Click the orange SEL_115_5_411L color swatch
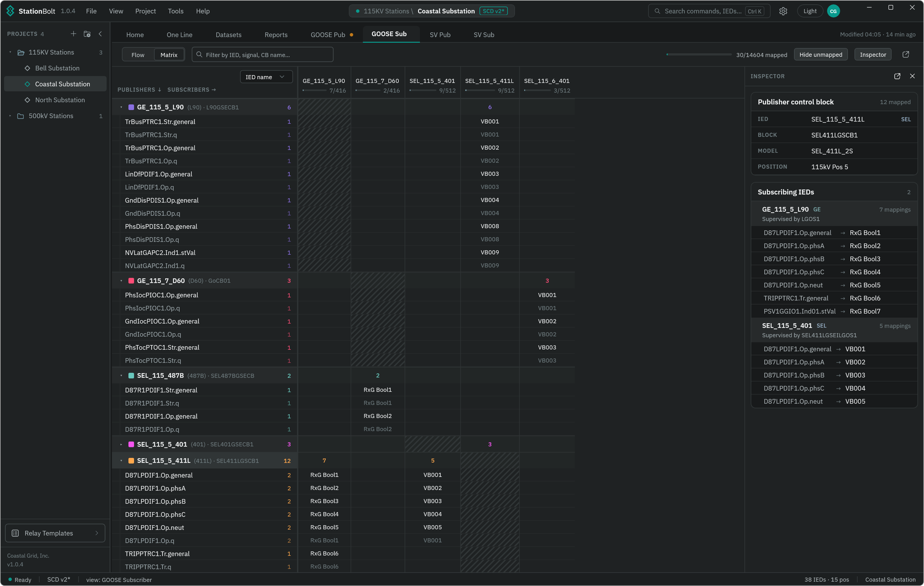The image size is (924, 586). (131, 460)
